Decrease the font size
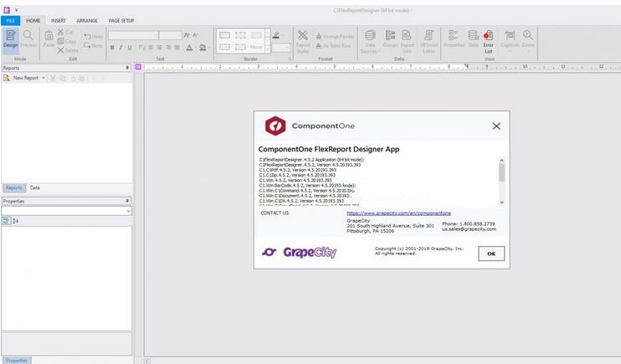Image resolution: width=621 pixels, height=364 pixels. (195, 35)
